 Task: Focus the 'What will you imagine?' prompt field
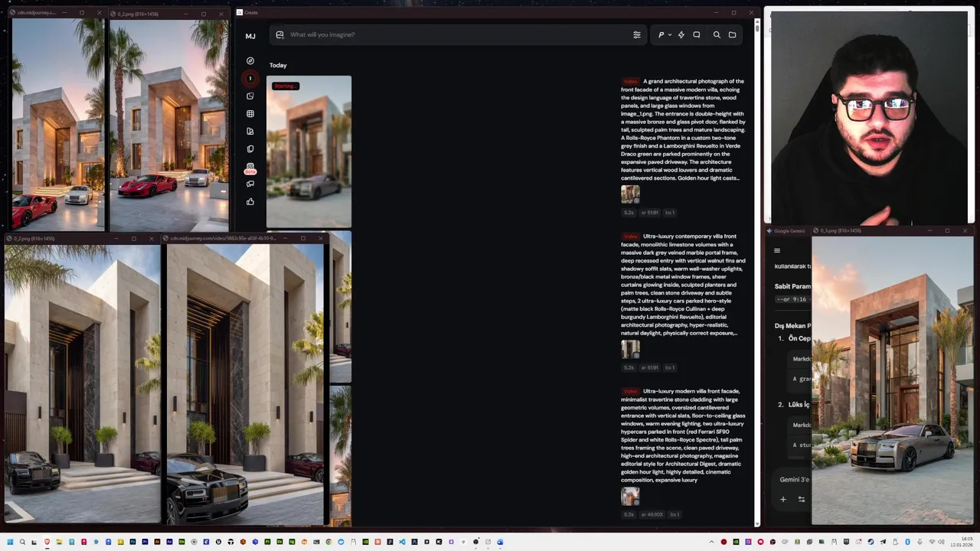coord(456,34)
